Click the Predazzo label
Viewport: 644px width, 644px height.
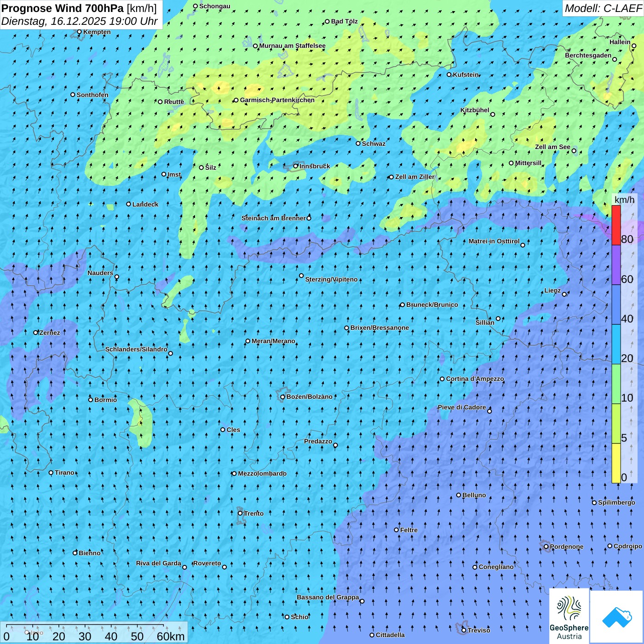click(318, 441)
